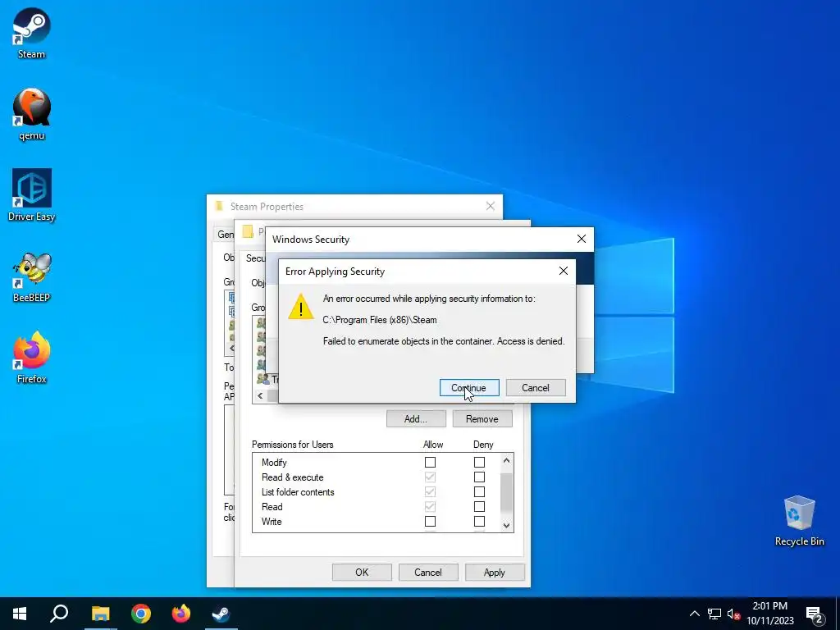Click Cancel in Error Applying Security dialog
This screenshot has width=840, height=630.
[x=536, y=388]
